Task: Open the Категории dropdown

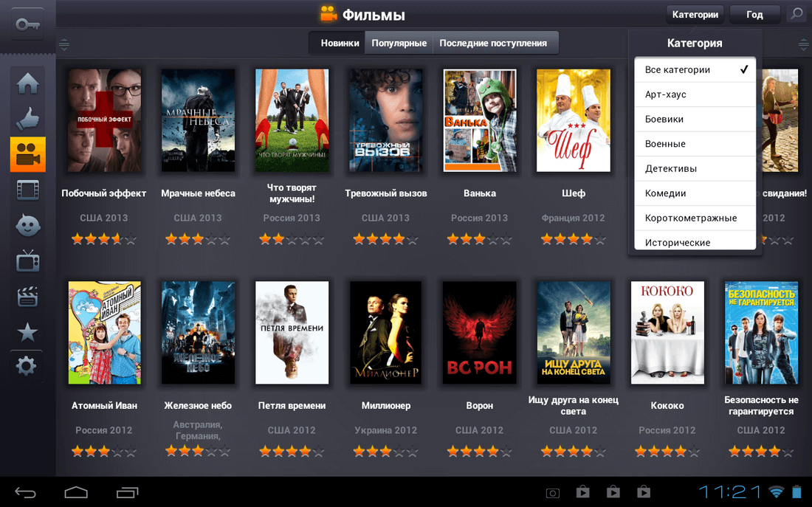Action: (695, 15)
